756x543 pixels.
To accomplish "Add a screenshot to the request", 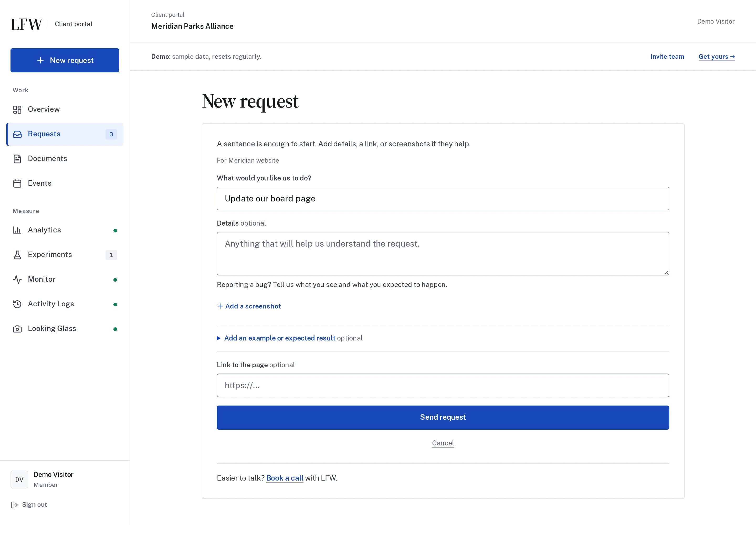I will tap(249, 306).
